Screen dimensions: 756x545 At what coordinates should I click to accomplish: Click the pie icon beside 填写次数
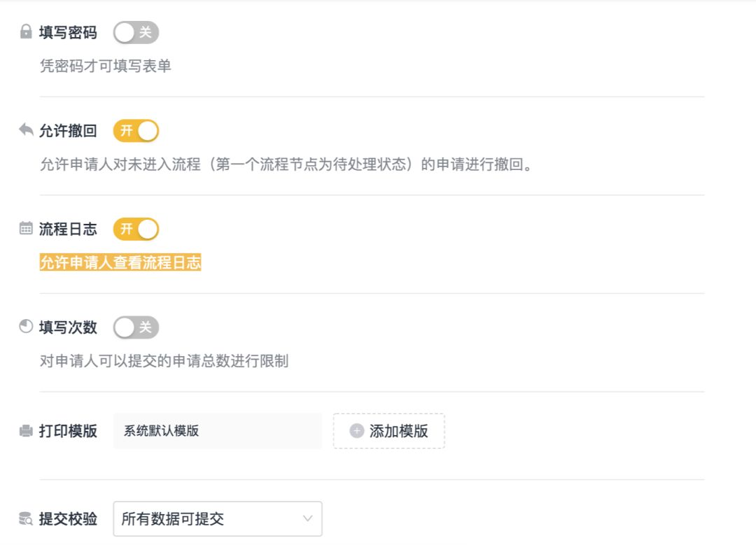point(26,327)
